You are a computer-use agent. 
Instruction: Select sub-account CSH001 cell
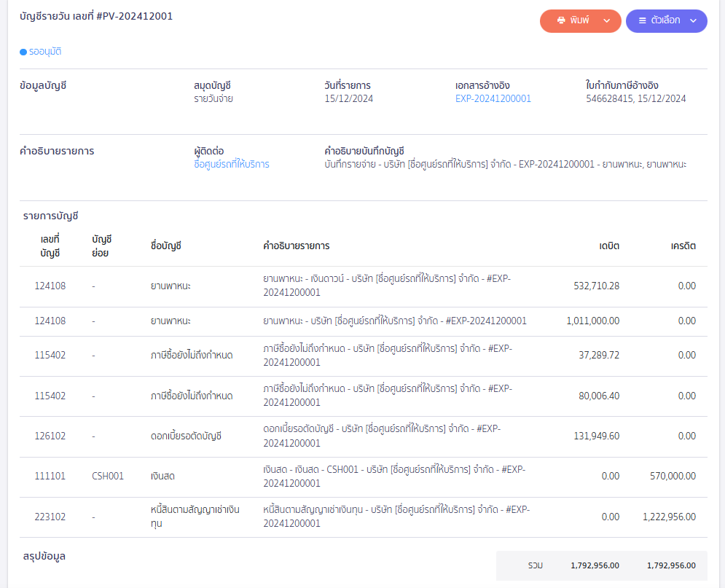[x=108, y=477]
